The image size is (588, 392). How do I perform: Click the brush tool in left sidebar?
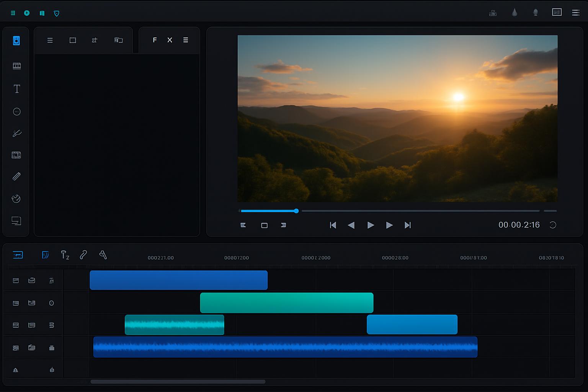(17, 133)
